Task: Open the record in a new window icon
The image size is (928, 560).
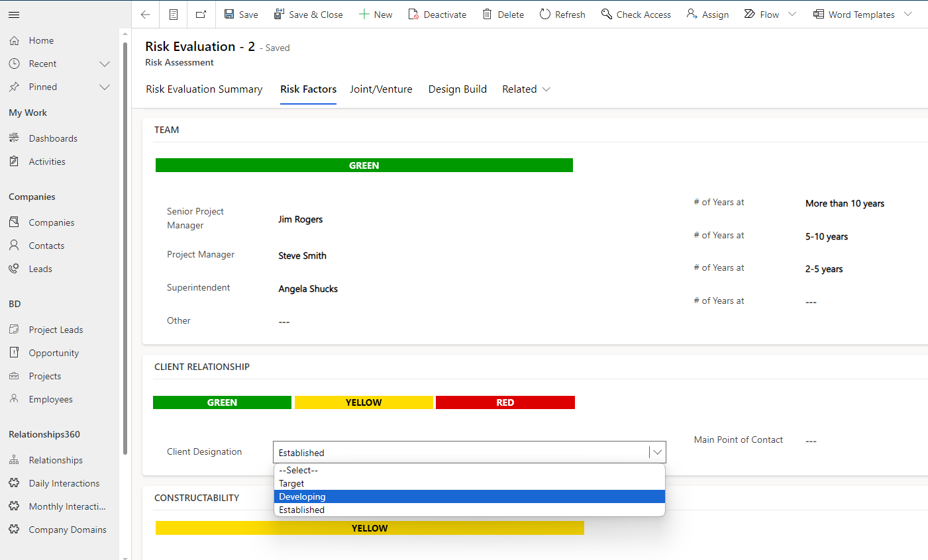Action: point(201,14)
